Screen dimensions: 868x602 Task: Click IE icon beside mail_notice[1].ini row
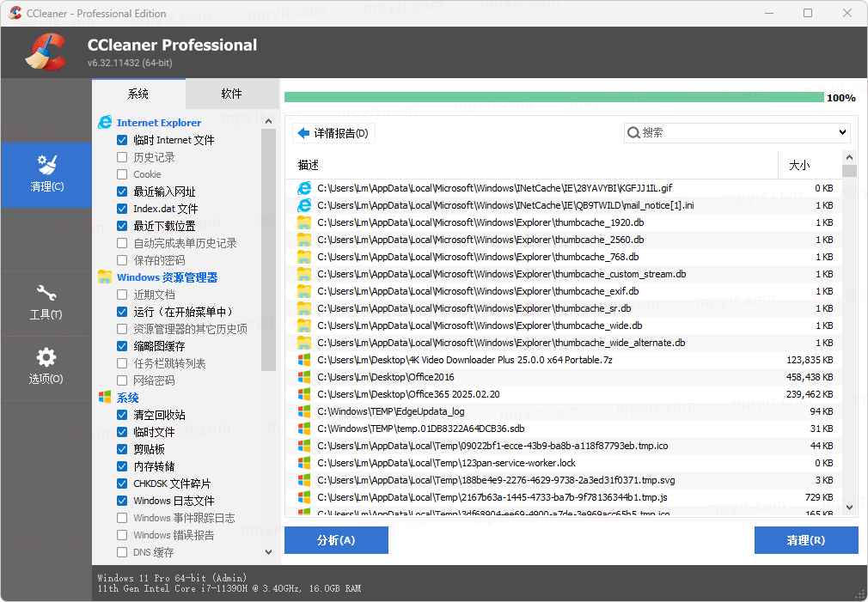pos(304,205)
